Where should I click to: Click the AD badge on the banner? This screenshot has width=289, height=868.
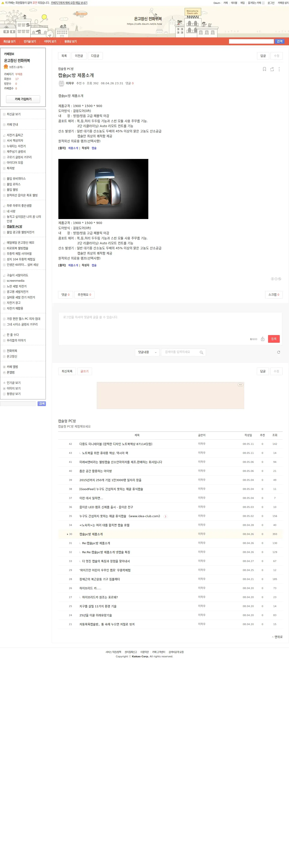(x=240, y=384)
